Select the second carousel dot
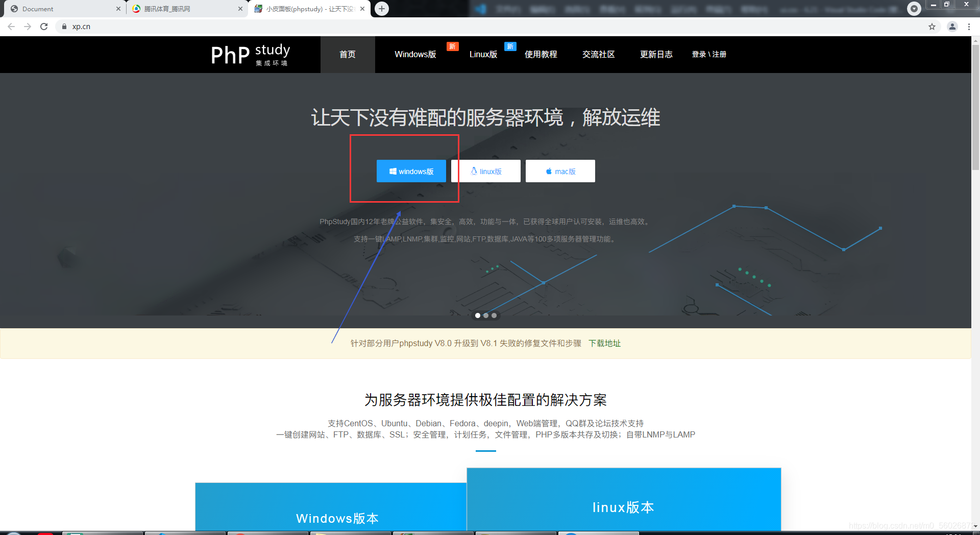Image resolution: width=980 pixels, height=535 pixels. click(486, 315)
